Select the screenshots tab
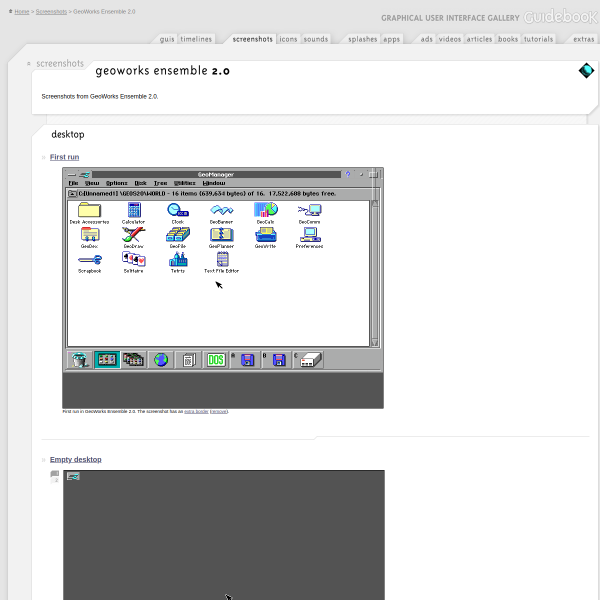The width and height of the screenshot is (600, 600). click(x=253, y=39)
